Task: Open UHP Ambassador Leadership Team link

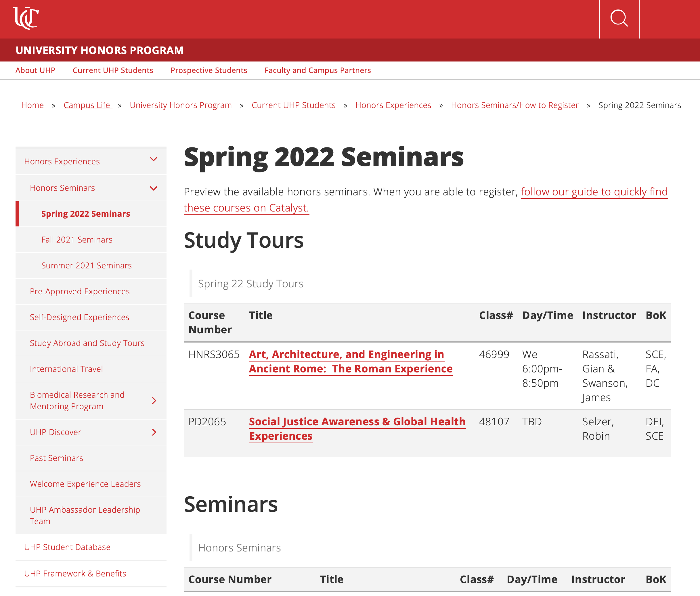Action: point(85,516)
